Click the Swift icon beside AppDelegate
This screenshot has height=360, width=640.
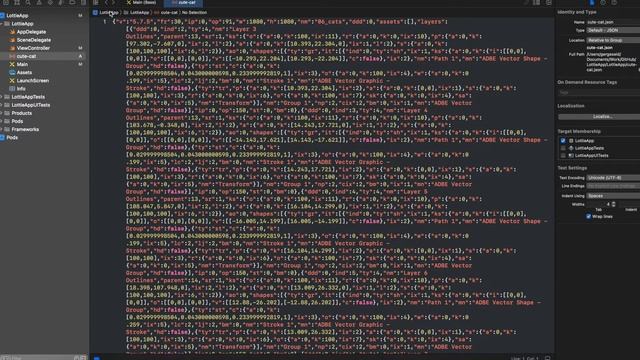click(x=12, y=32)
